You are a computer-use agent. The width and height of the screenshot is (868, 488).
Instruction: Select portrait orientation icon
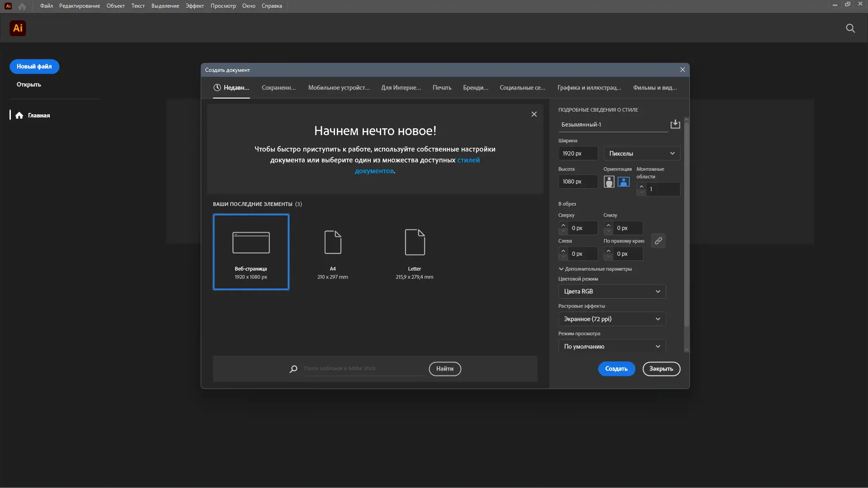[x=609, y=182]
